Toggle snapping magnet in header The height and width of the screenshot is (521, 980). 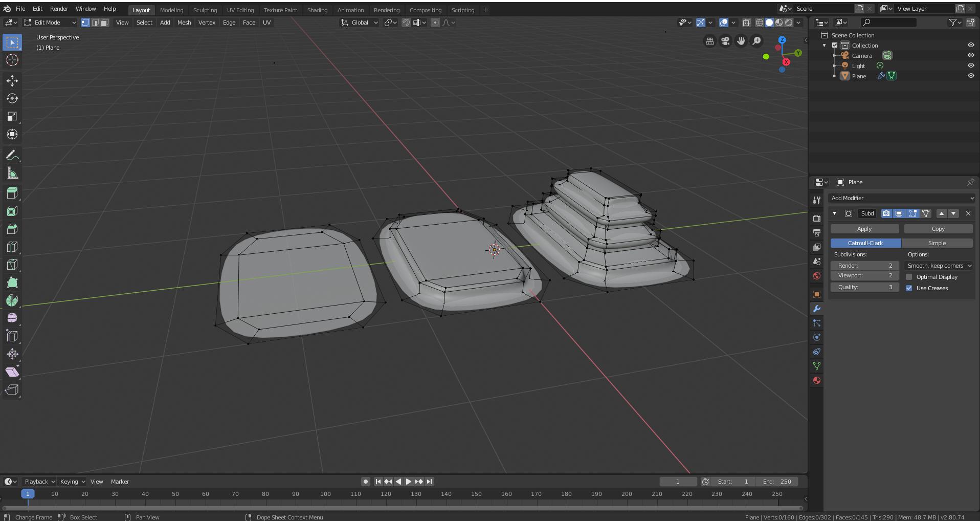(x=406, y=23)
